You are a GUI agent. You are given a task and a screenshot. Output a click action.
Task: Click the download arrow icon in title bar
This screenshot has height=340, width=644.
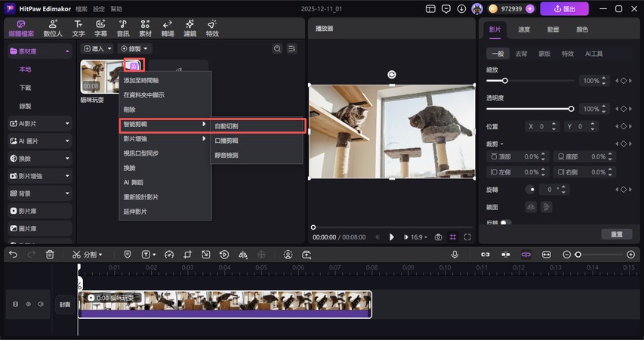pyautogui.click(x=461, y=8)
